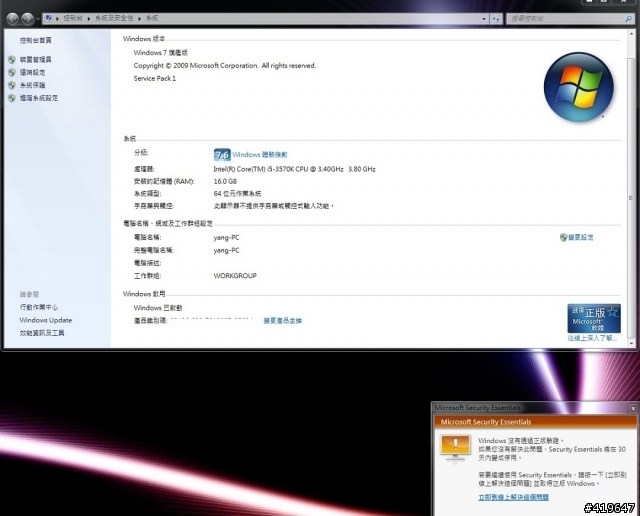This screenshot has width=640, height=516.
Task: Click the shield icon beside 進階系統設定
Action: (12, 98)
